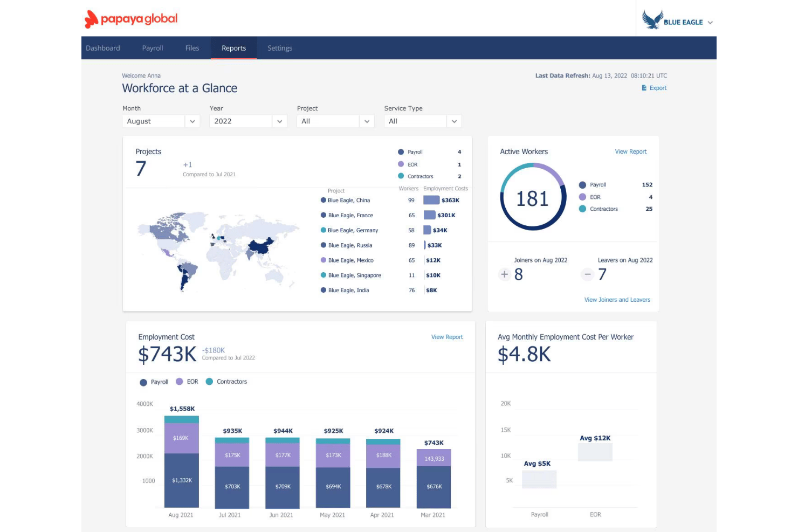798x532 pixels.
Task: Open the Settings tab
Action: click(x=280, y=48)
